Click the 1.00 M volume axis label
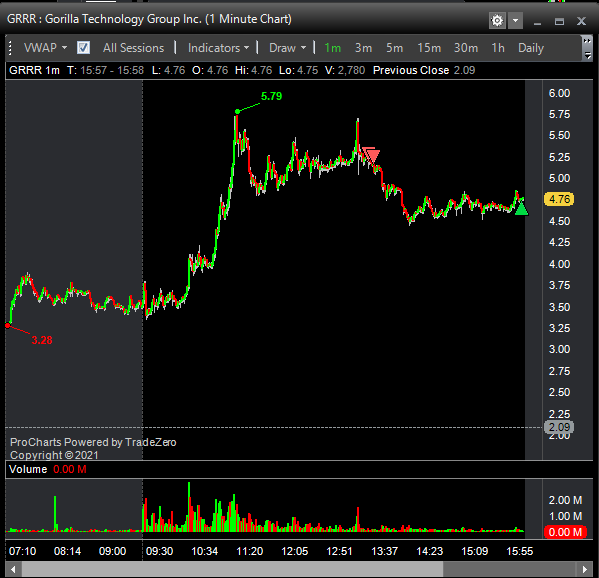Image resolution: width=599 pixels, height=578 pixels. [565, 516]
